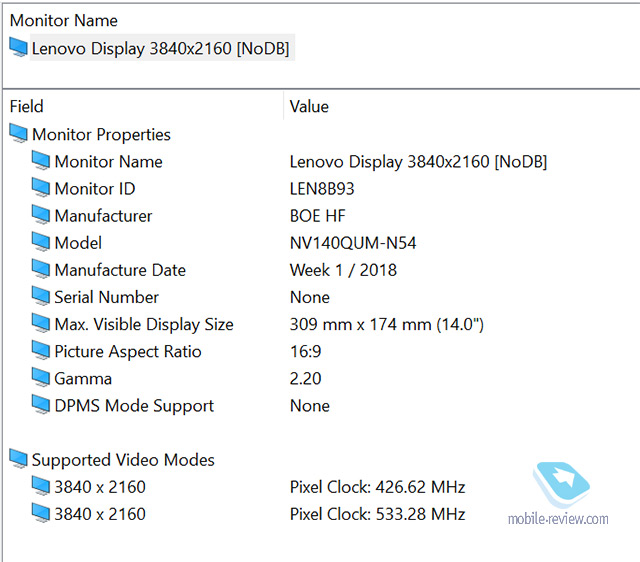Image resolution: width=640 pixels, height=562 pixels.
Task: Click the LEN8B93 value
Action: click(322, 189)
